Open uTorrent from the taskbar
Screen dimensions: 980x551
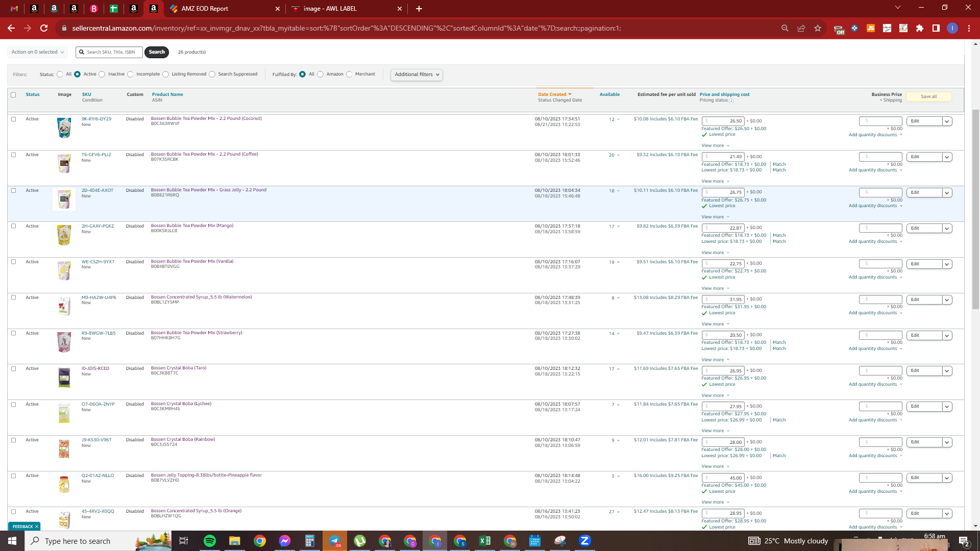click(x=360, y=541)
